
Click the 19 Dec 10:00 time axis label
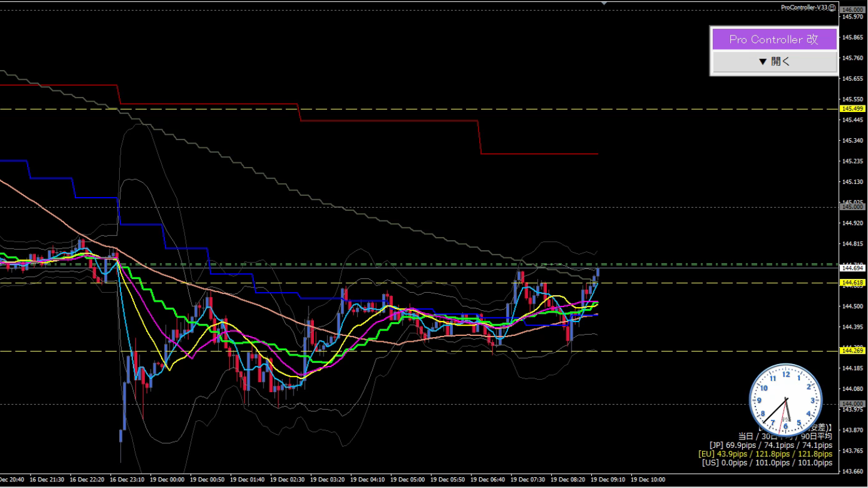(x=648, y=480)
